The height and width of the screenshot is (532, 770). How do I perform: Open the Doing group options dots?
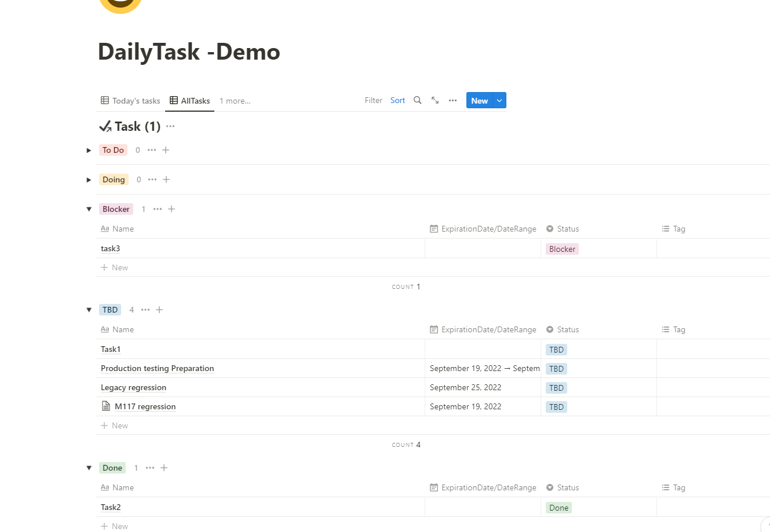(x=152, y=179)
